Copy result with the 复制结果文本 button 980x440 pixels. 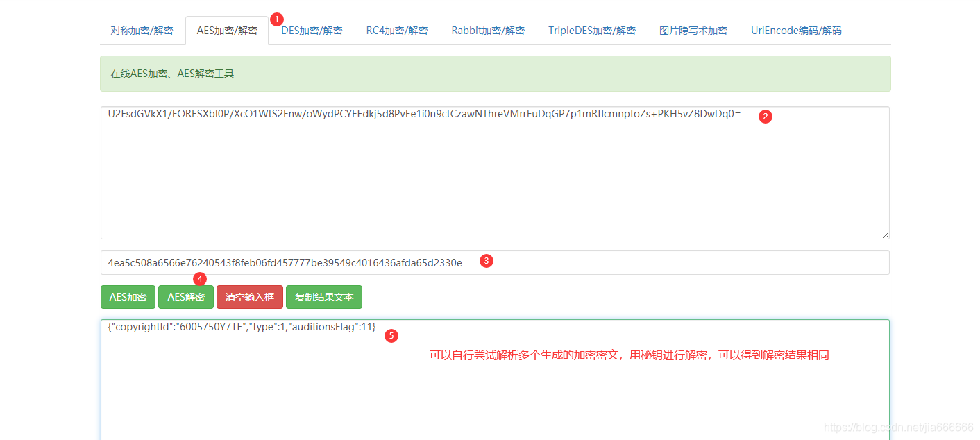[x=324, y=297]
